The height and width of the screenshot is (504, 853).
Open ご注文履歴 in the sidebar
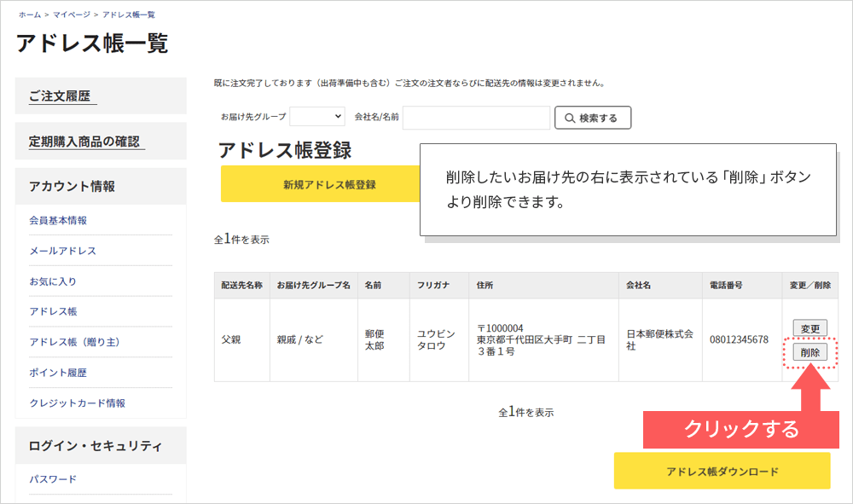(x=60, y=96)
